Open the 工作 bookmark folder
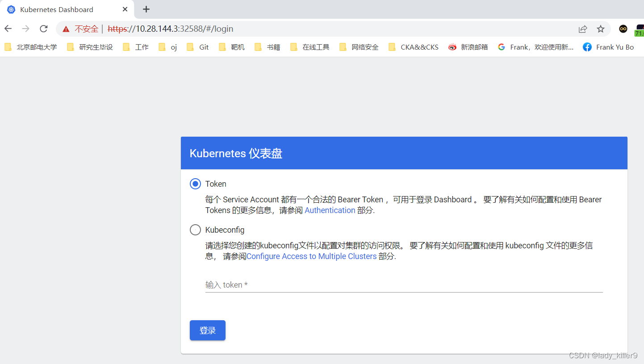644x364 pixels. pos(136,47)
